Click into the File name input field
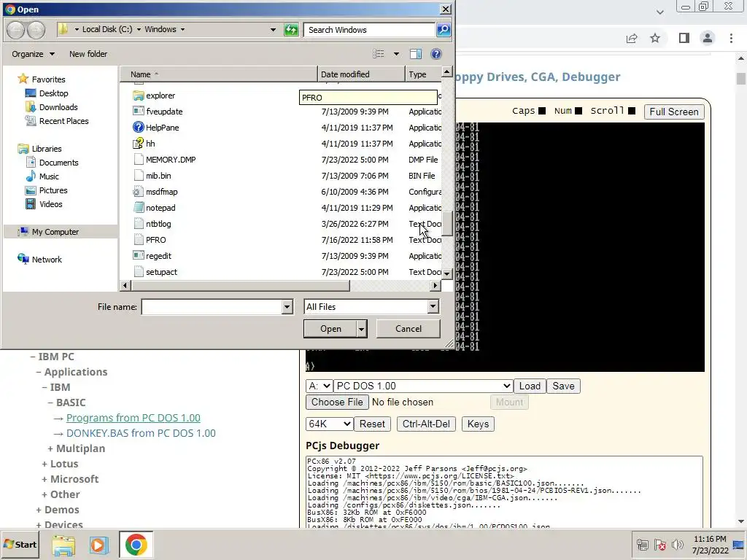The width and height of the screenshot is (747, 560). [212, 307]
